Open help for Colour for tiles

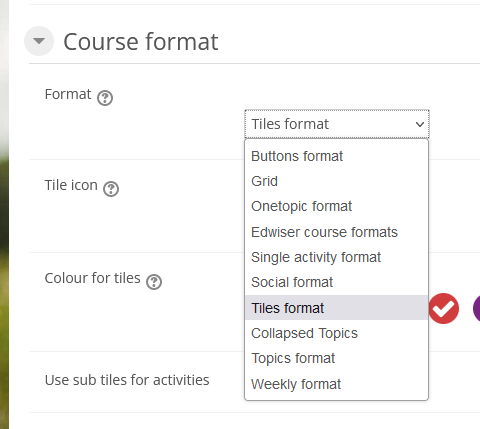tap(154, 282)
